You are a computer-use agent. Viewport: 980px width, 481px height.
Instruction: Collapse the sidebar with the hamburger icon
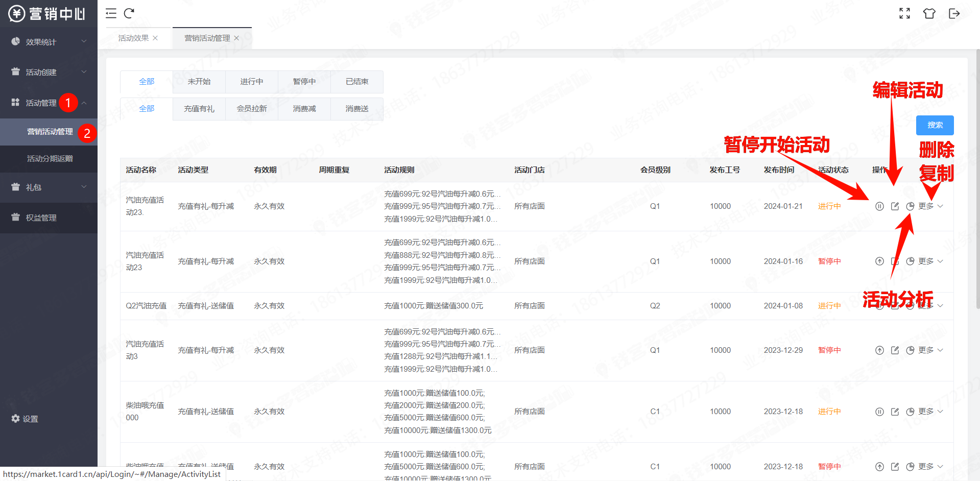[111, 13]
